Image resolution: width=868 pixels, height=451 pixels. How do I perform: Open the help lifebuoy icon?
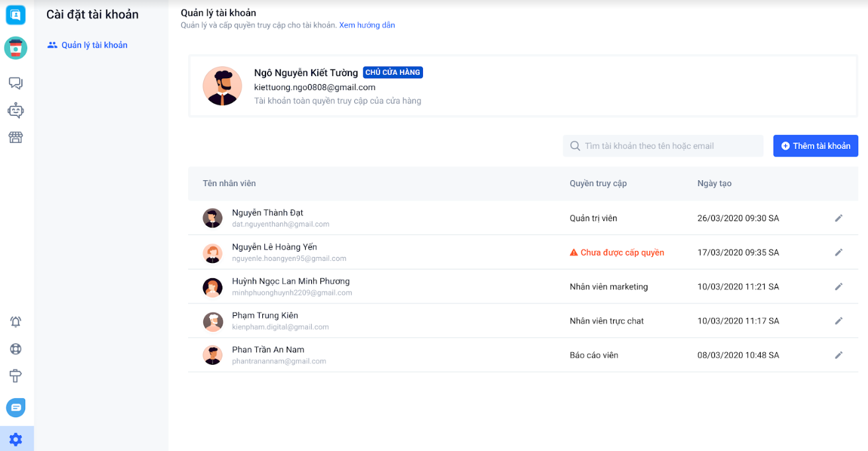16,349
